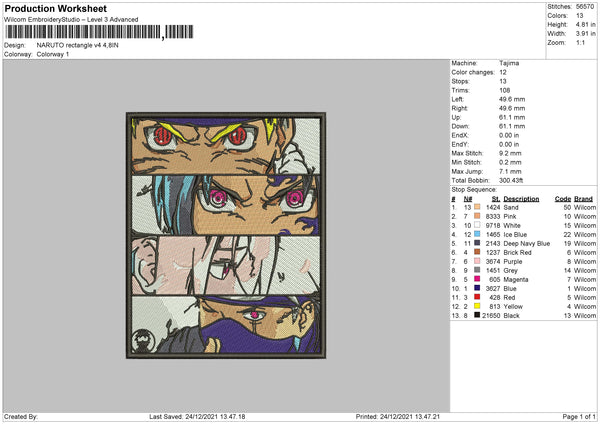Click the Pink stitch count 8333
The height and width of the screenshot is (424, 600).
pos(493,217)
